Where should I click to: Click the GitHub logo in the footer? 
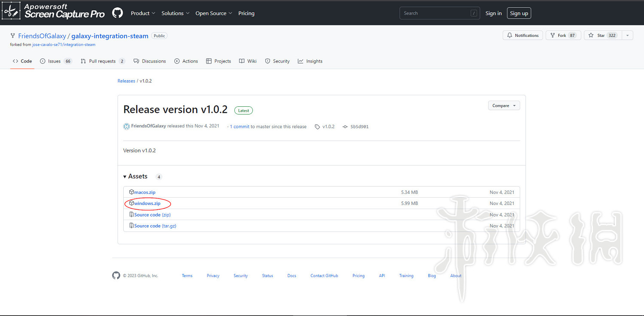coord(116,275)
